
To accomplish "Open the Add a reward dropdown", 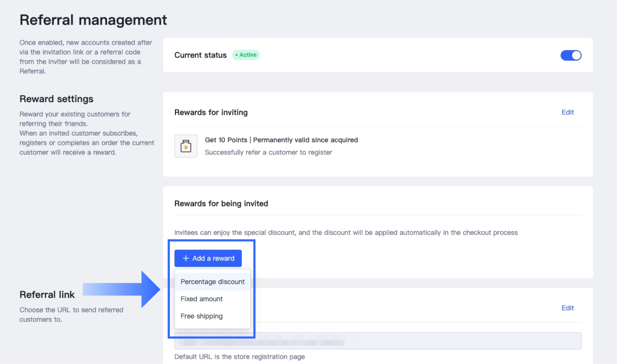I will tap(208, 258).
